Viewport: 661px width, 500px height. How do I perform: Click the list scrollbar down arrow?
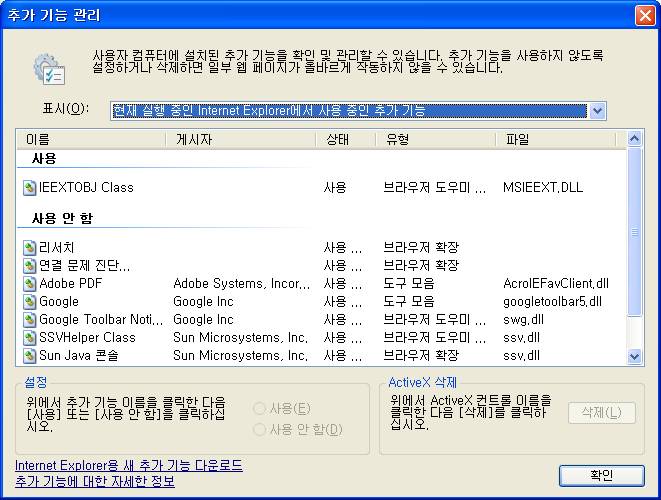click(x=634, y=357)
